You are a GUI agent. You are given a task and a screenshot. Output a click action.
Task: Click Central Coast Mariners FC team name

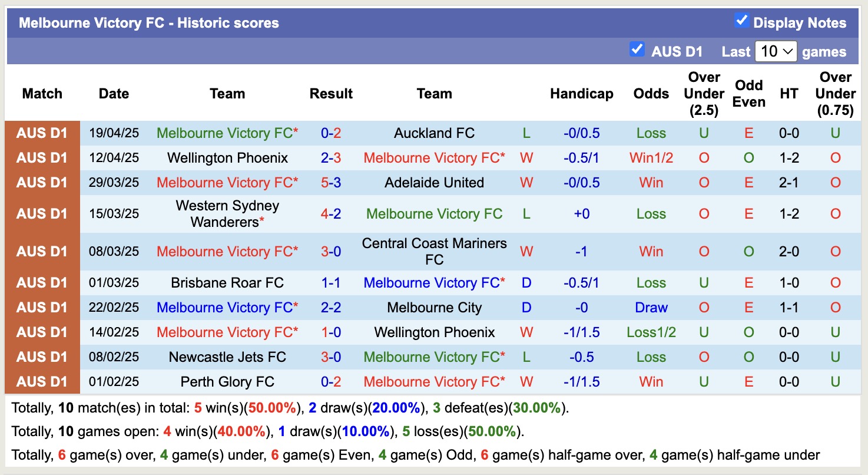(x=434, y=251)
